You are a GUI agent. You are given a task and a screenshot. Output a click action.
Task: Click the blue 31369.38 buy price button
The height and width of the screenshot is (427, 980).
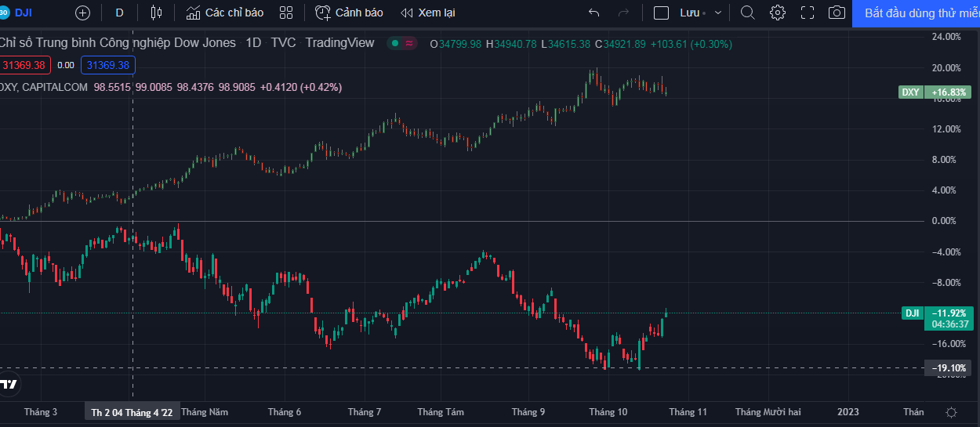click(108, 65)
